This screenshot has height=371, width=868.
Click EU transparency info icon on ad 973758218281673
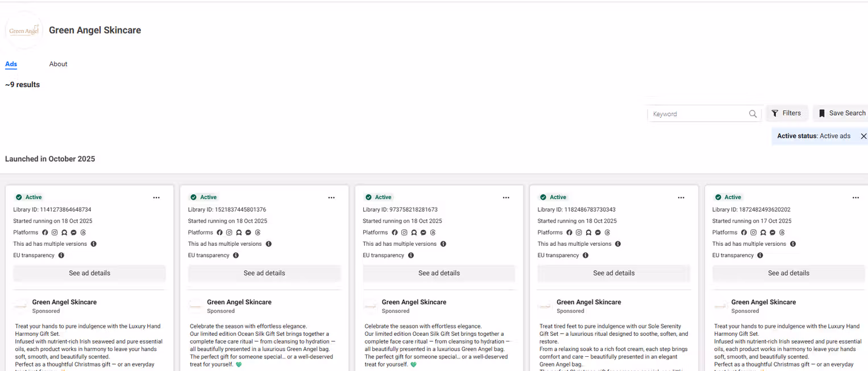point(411,255)
